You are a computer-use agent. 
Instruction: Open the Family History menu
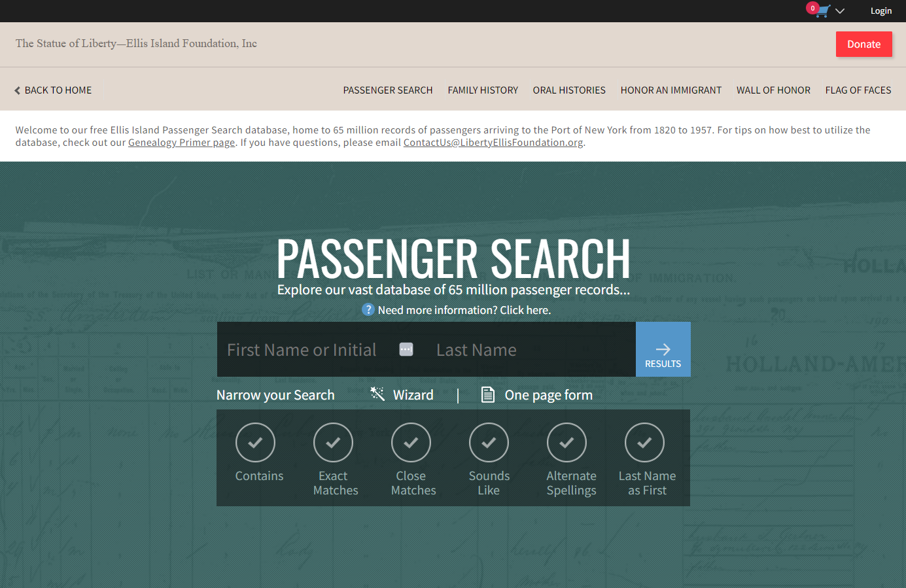pyautogui.click(x=483, y=90)
